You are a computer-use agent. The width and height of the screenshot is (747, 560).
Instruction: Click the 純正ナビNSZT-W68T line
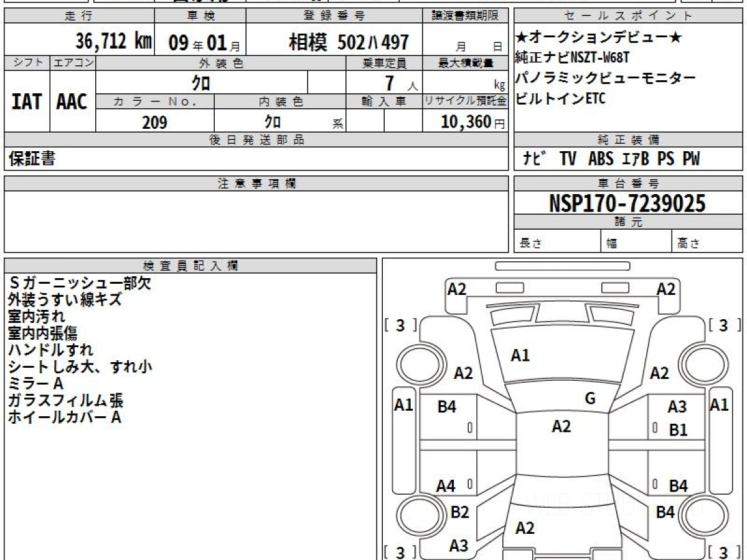pyautogui.click(x=573, y=58)
